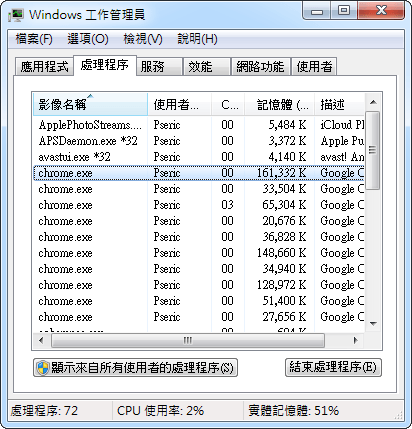This screenshot has height=429, width=412.
Task: Click the Task Manager title bar icon
Action: tap(16, 15)
